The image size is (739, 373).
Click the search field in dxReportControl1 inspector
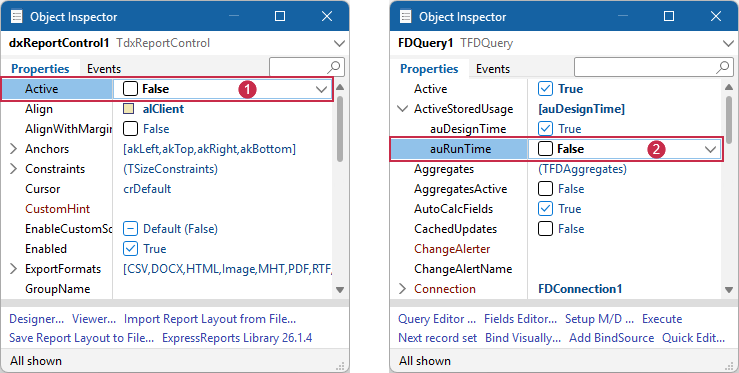tap(307, 67)
